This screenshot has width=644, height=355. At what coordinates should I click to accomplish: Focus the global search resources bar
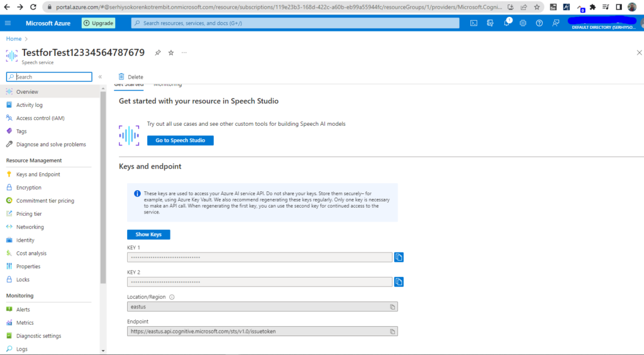[296, 23]
